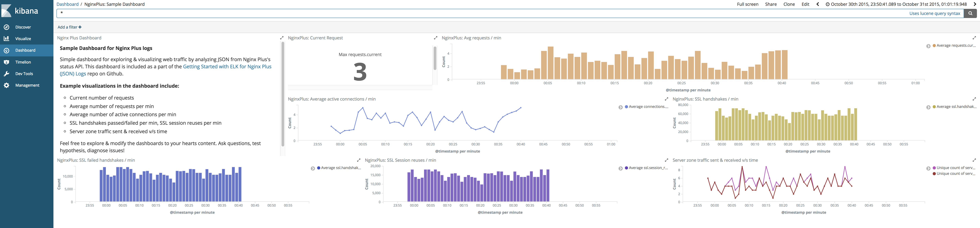This screenshot has width=980, height=228.
Task: Click the search magnifier button
Action: [970, 13]
